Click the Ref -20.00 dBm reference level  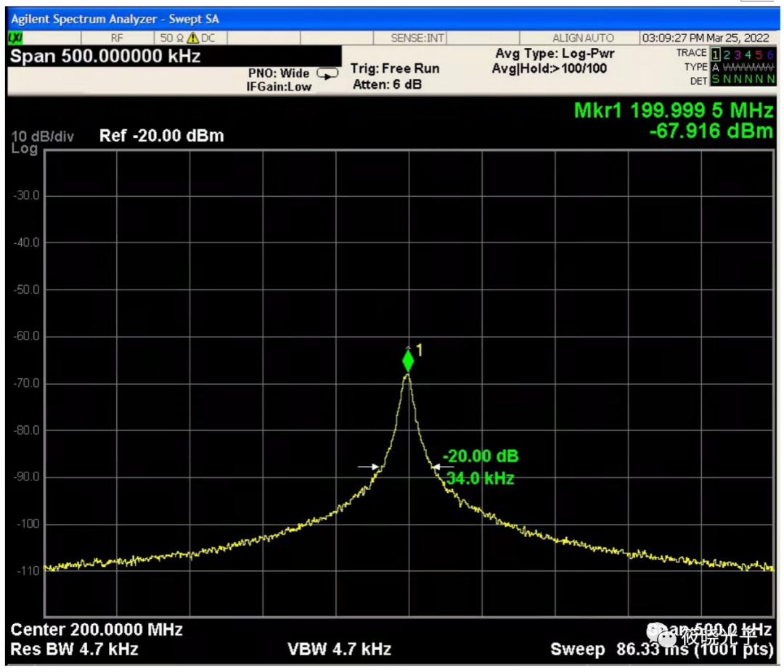(x=161, y=136)
